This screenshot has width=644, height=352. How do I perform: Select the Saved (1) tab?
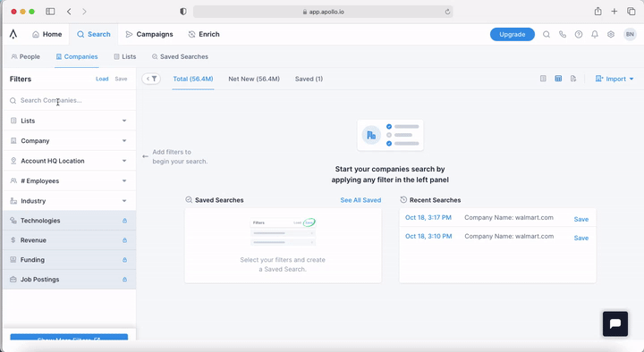(309, 79)
